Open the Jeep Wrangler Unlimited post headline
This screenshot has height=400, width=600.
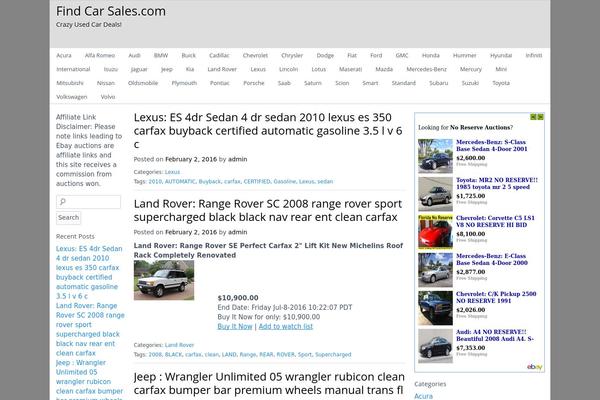coord(269,383)
